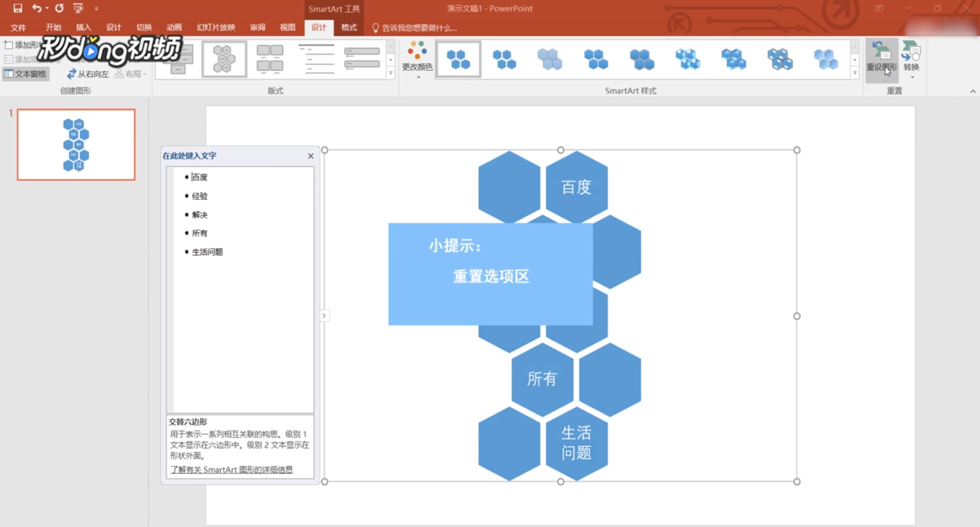Switch to the 动画 tab

pyautogui.click(x=174, y=28)
